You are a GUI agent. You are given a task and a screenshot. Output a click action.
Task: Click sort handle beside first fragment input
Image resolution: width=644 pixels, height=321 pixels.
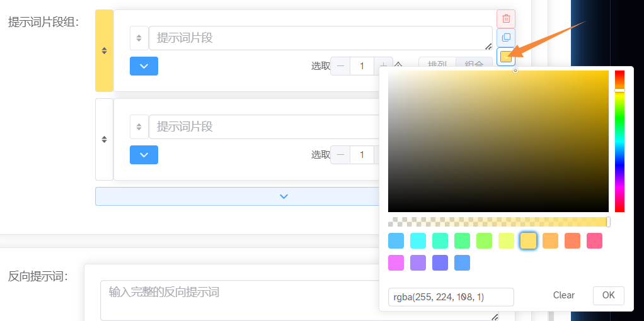pyautogui.click(x=139, y=38)
